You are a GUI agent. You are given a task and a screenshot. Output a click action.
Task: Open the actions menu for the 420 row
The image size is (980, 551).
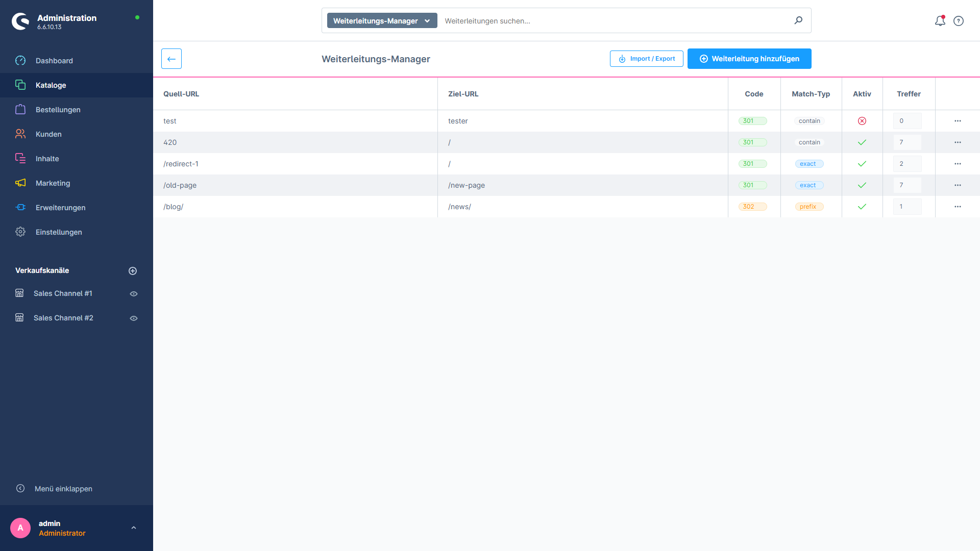(958, 142)
